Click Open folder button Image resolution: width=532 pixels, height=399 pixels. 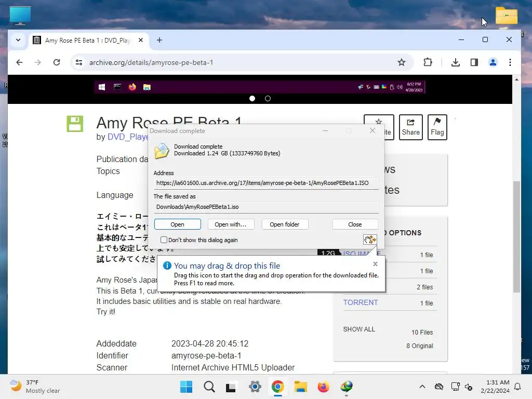coord(285,224)
